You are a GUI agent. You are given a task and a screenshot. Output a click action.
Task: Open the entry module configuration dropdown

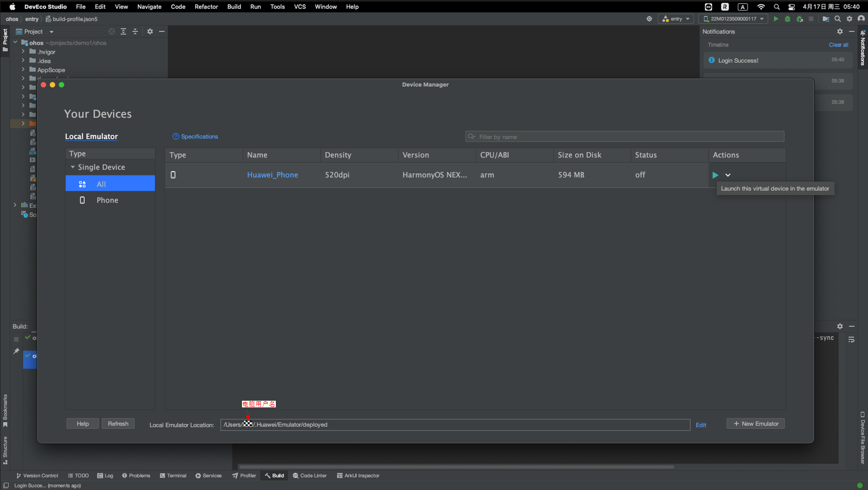pos(676,19)
